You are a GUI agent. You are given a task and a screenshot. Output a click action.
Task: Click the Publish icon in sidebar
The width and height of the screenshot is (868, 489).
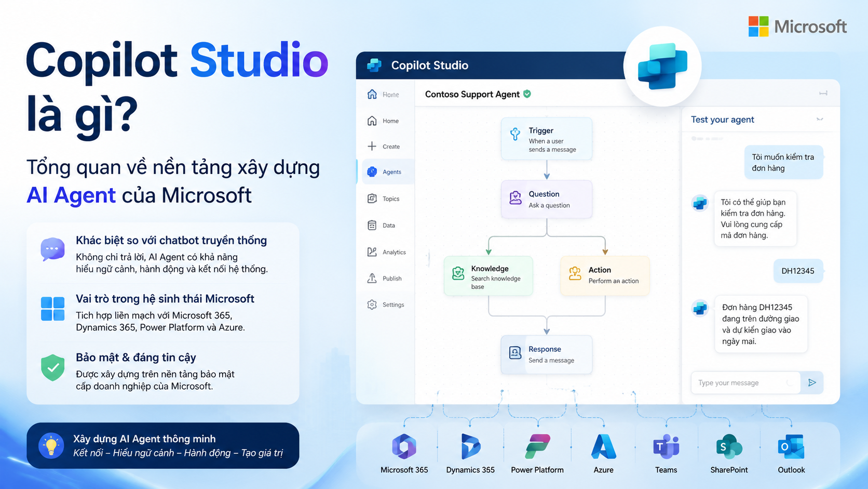click(x=372, y=278)
